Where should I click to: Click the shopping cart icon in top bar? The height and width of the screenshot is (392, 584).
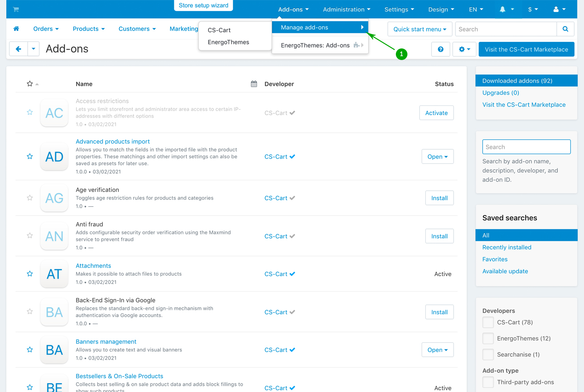pyautogui.click(x=16, y=9)
